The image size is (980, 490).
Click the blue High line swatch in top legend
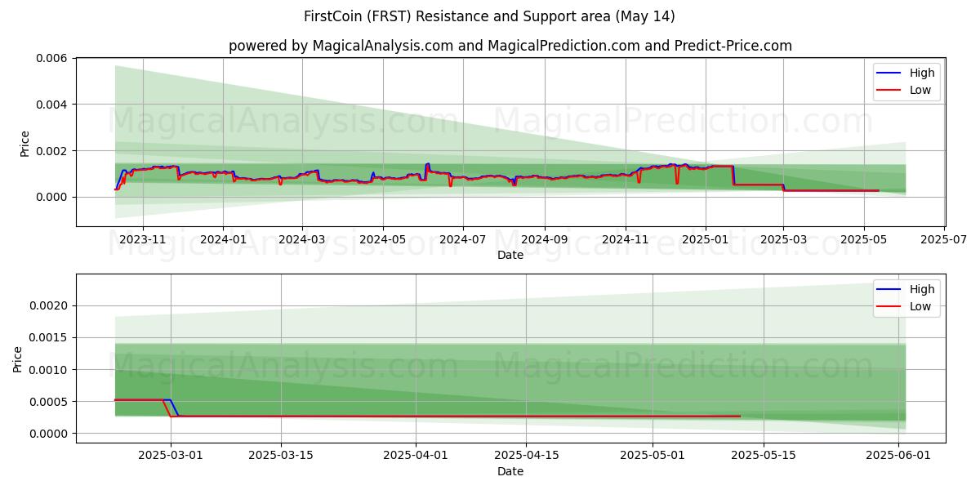[890, 73]
